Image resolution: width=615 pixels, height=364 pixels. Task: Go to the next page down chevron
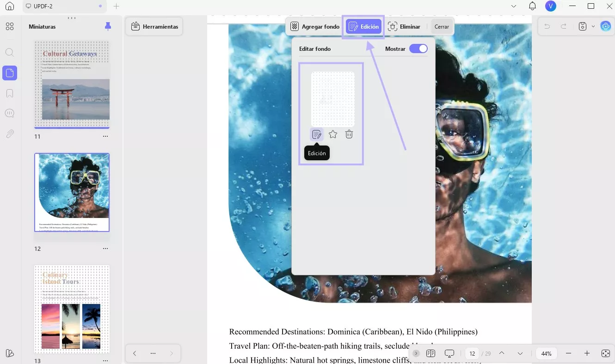tap(520, 353)
